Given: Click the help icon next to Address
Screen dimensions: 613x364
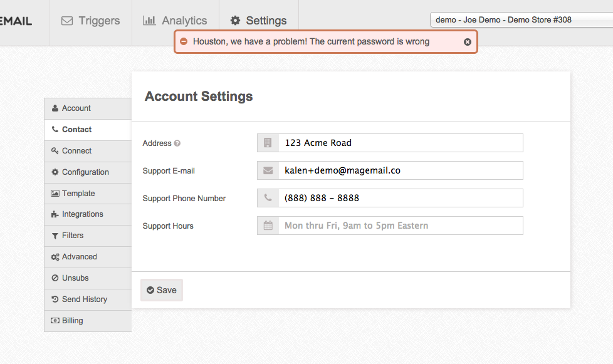Looking at the screenshot, I should [177, 143].
